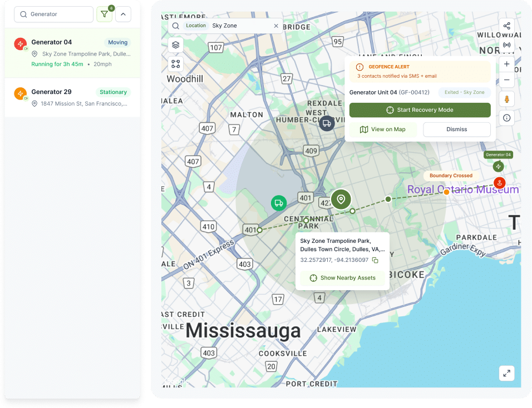
Task: Click the Generator search field
Action: click(x=53, y=14)
